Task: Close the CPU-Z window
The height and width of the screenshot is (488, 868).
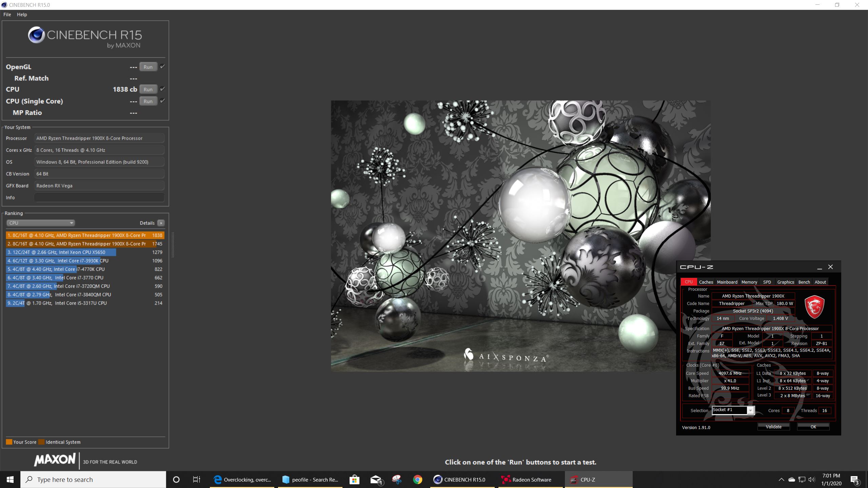Action: (830, 267)
